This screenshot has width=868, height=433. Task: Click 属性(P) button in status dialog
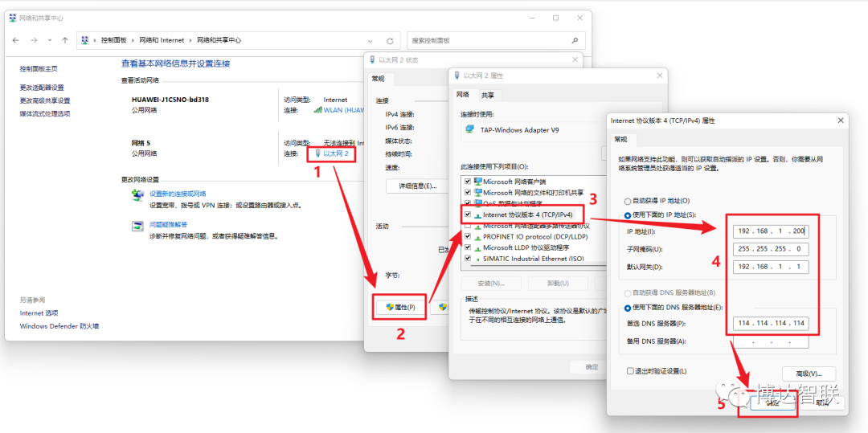tap(400, 308)
